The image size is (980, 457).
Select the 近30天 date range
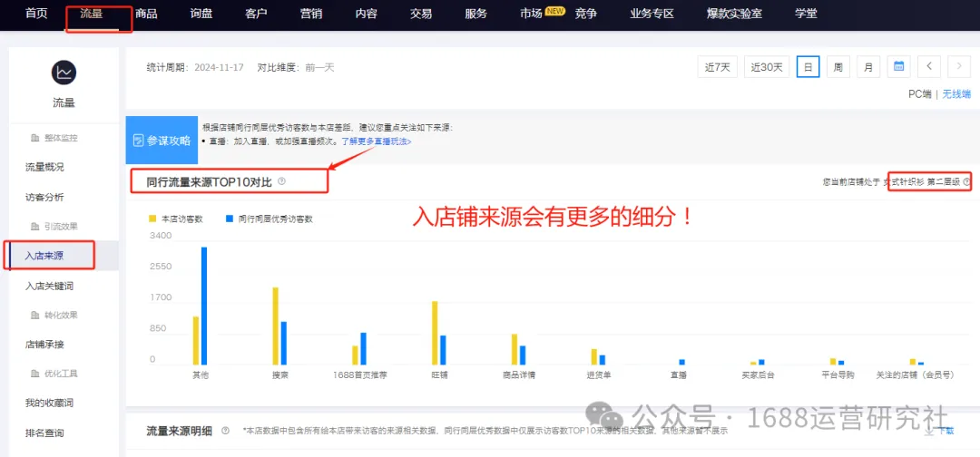click(x=767, y=67)
